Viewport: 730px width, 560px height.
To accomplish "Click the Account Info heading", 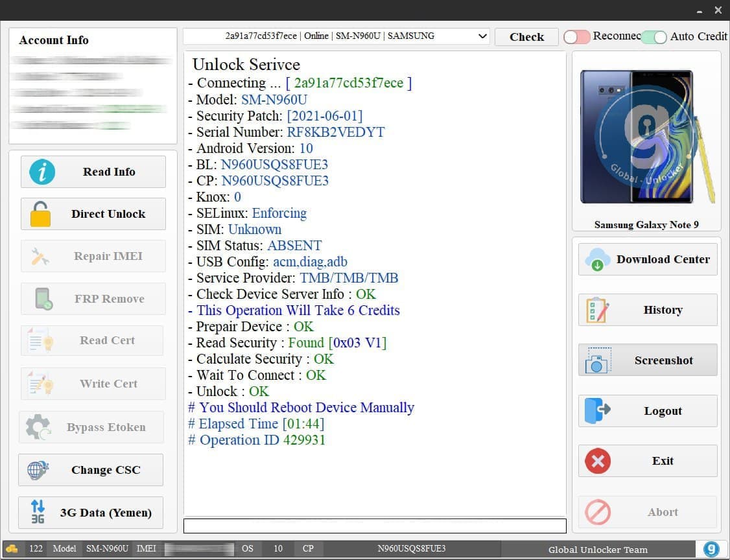I will (x=54, y=40).
